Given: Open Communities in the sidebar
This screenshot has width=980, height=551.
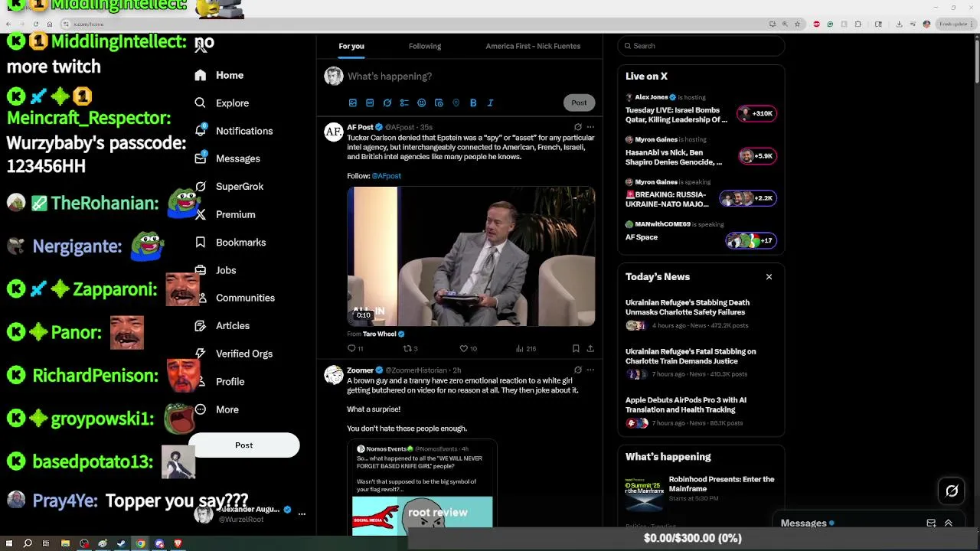Looking at the screenshot, I should pos(234,298).
